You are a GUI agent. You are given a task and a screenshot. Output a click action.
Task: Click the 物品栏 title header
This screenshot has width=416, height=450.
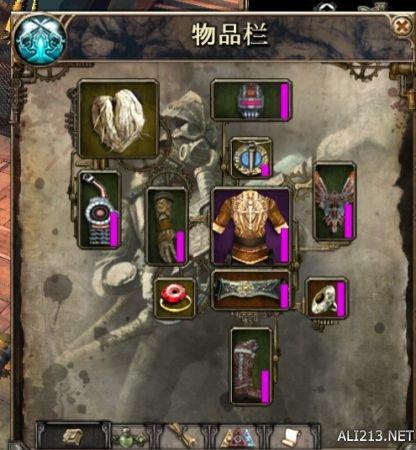(230, 35)
